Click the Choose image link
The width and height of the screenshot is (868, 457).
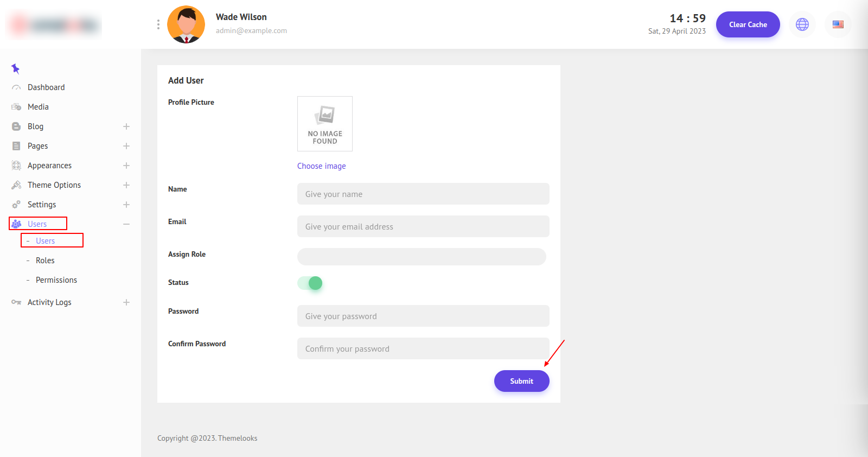point(321,166)
